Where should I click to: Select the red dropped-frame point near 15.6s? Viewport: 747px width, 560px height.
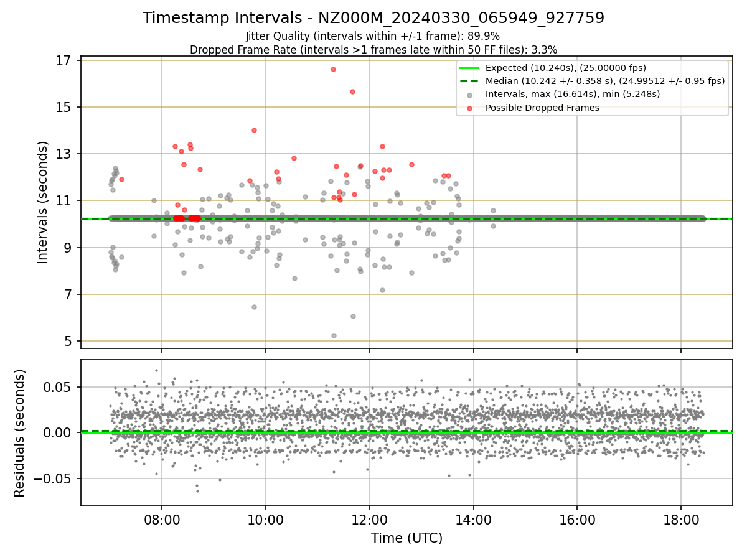pos(352,91)
